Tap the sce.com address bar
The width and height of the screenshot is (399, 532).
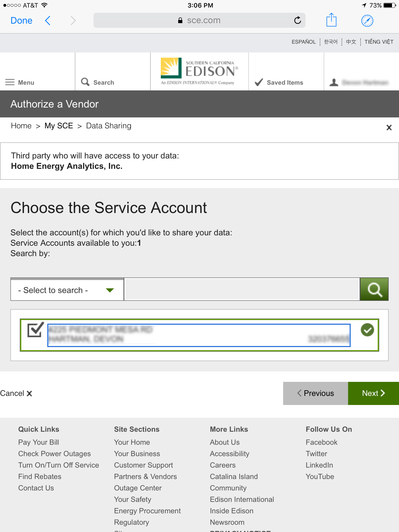pos(199,20)
